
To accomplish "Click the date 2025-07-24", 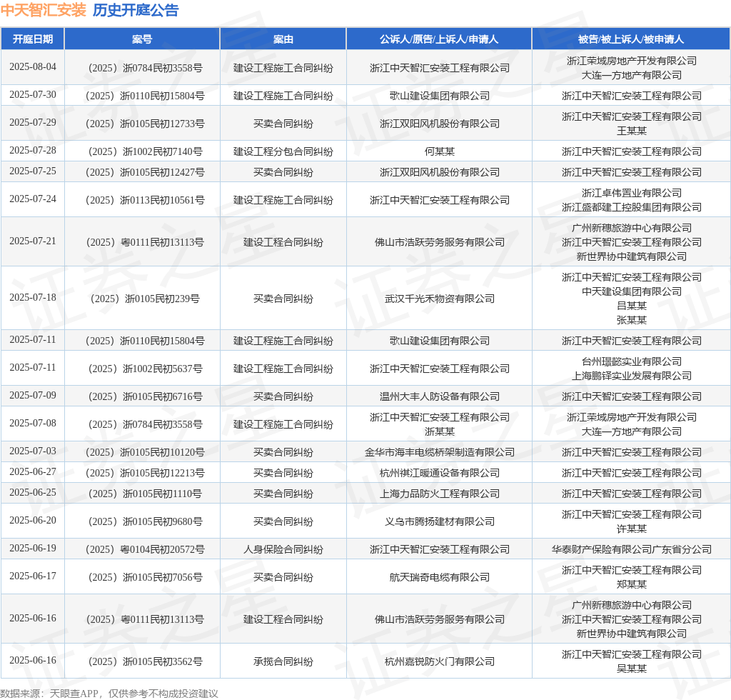I will tap(33, 199).
